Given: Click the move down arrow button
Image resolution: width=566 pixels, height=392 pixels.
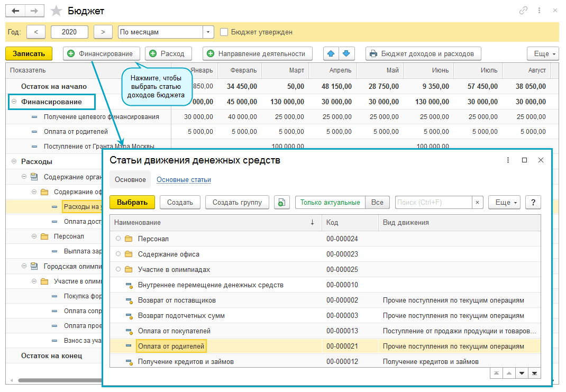Looking at the screenshot, I should tap(346, 53).
